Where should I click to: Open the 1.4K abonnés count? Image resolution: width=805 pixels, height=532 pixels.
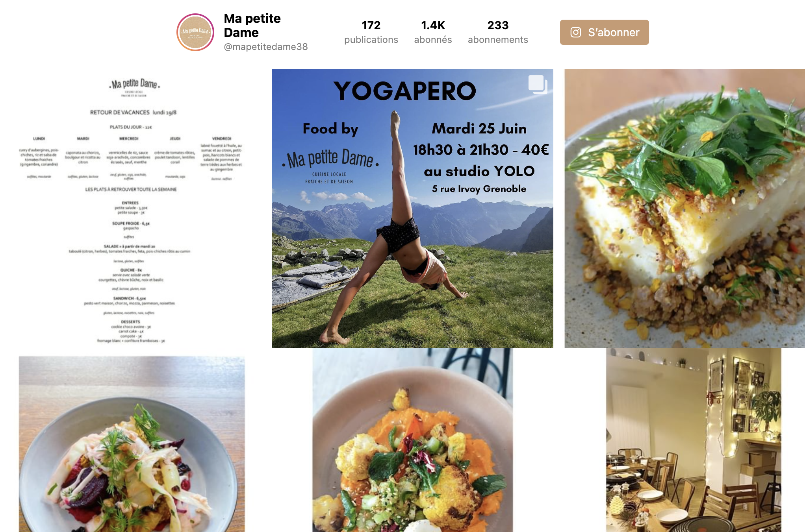433,32
